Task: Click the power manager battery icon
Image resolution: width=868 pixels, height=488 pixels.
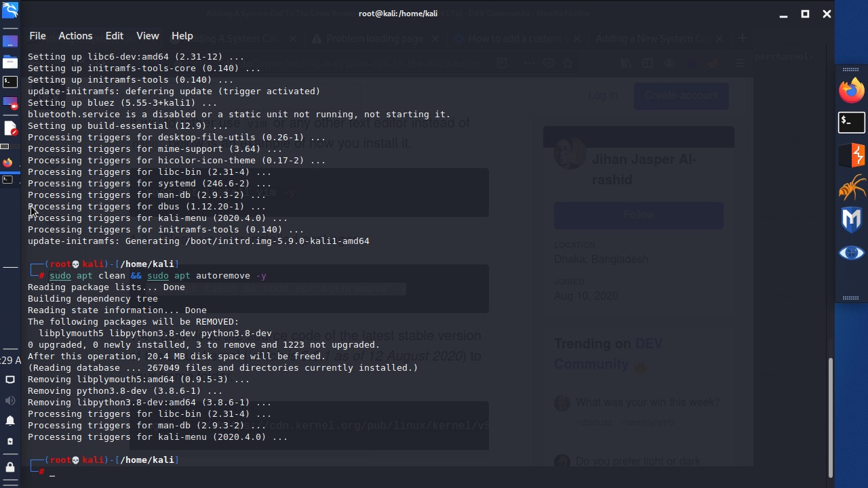Action: pos(9,442)
